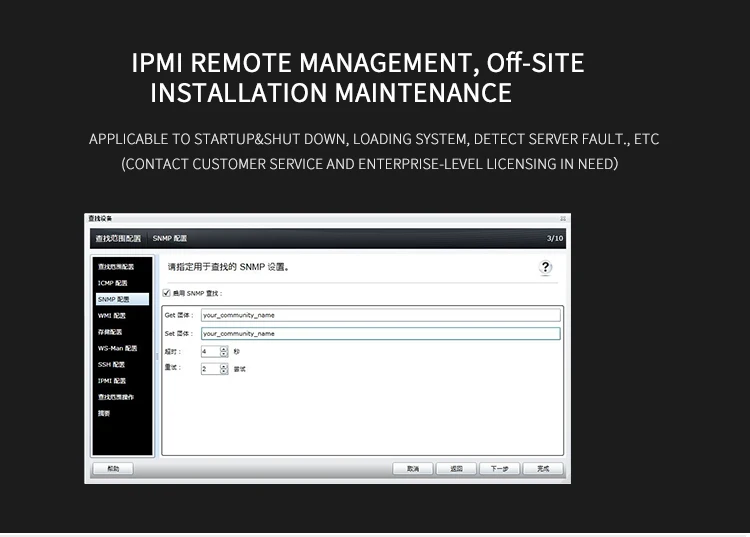The image size is (750, 537).
Task: Click 查找范围配置 in the dark header bar
Action: (x=118, y=238)
